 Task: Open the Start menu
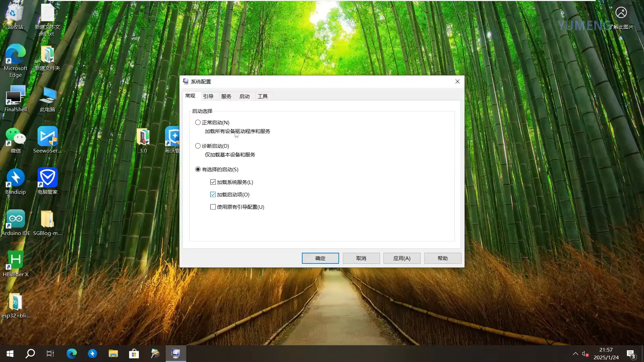coord(10,354)
